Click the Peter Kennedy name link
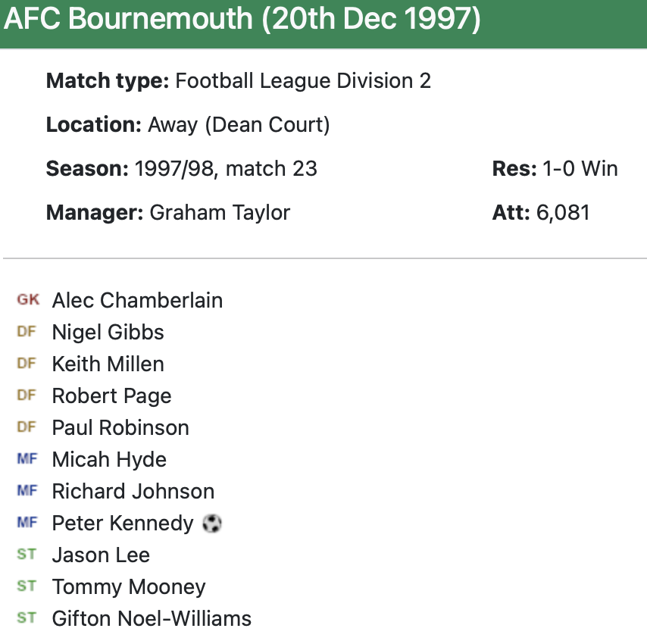This screenshot has height=644, width=647. (123, 524)
